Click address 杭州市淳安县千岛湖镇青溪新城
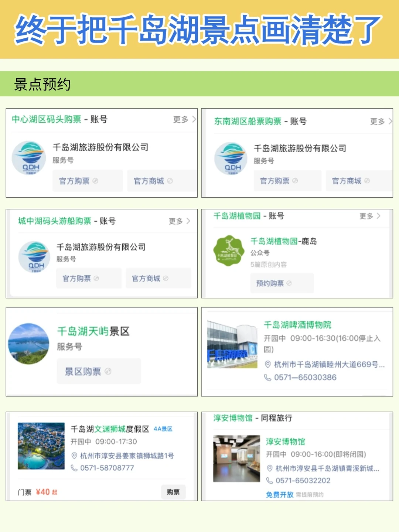Image resolution: width=399 pixels, height=532 pixels. point(327,468)
